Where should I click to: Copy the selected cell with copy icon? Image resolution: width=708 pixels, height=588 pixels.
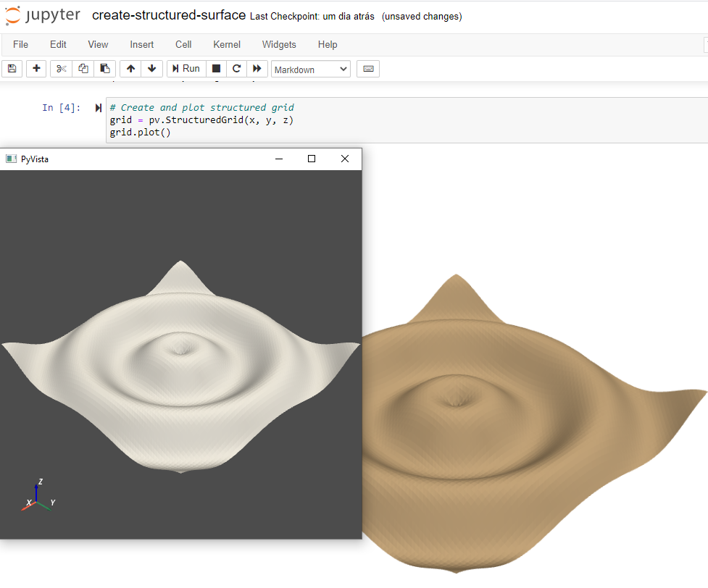pos(83,68)
